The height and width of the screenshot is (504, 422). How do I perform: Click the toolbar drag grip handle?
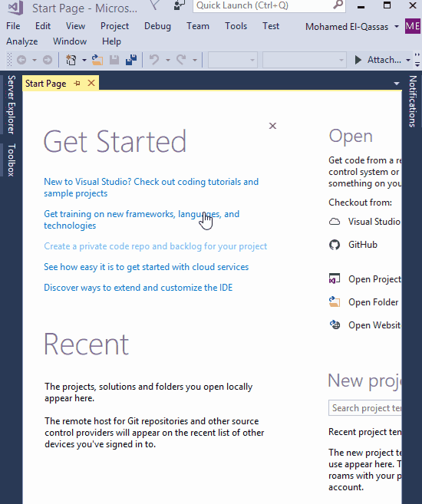10,60
